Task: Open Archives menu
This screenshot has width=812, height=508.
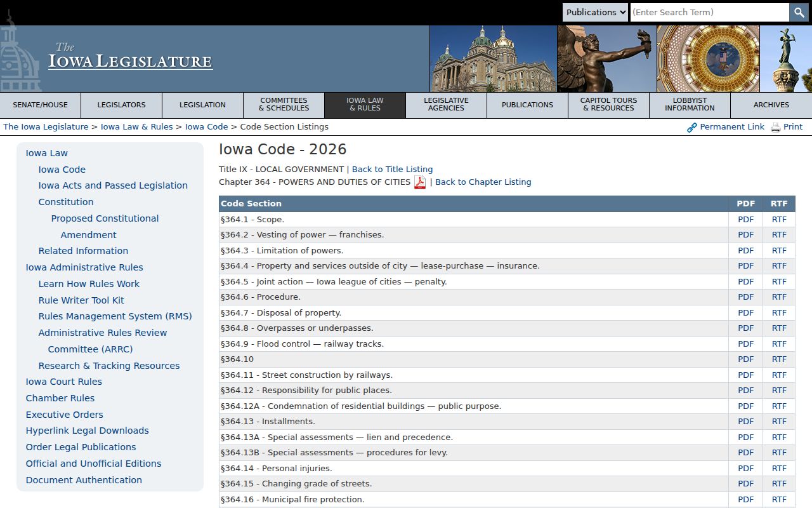Action: click(x=771, y=105)
